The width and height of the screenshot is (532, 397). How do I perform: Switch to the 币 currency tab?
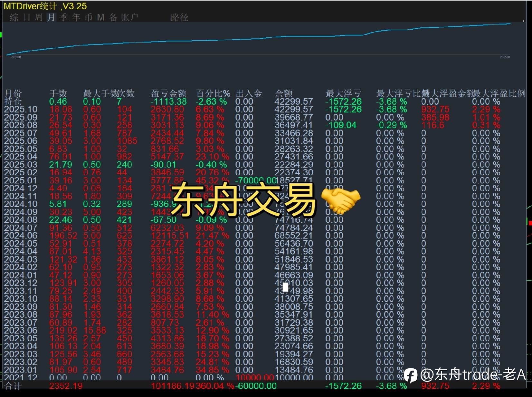[x=89, y=17]
